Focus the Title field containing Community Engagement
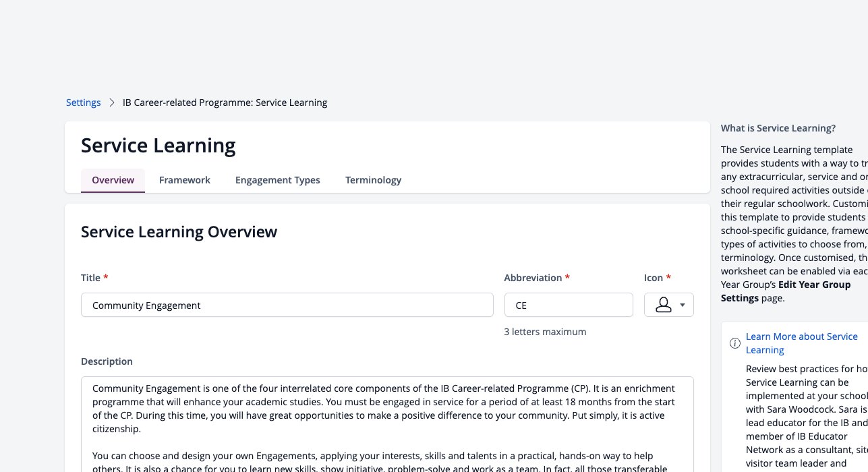This screenshot has height=472, width=868. (287, 305)
